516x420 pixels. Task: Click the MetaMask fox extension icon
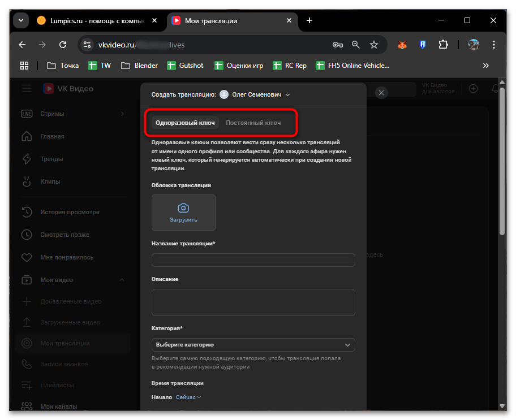(402, 45)
